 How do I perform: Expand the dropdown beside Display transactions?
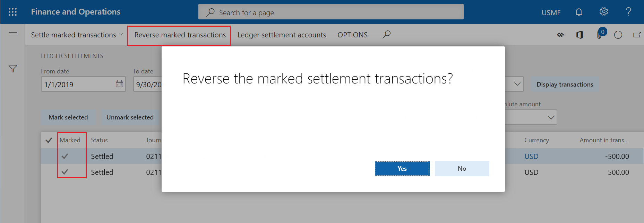pos(517,84)
